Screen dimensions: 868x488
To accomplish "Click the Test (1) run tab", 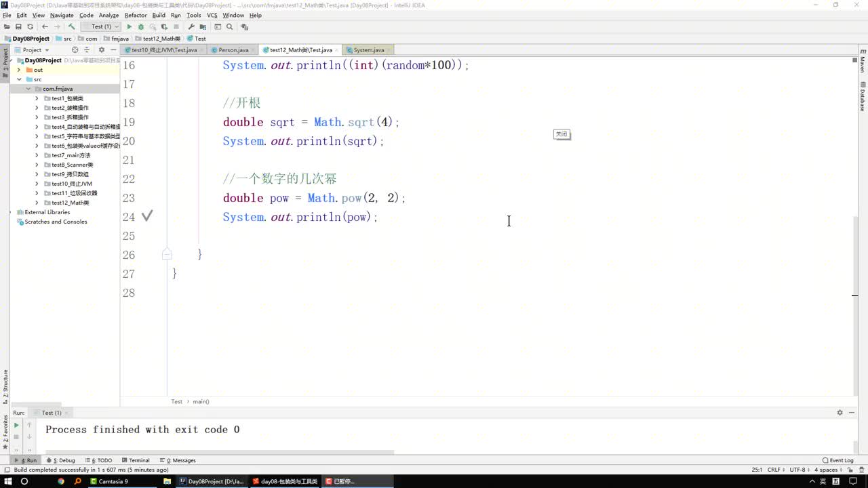I will [x=51, y=413].
